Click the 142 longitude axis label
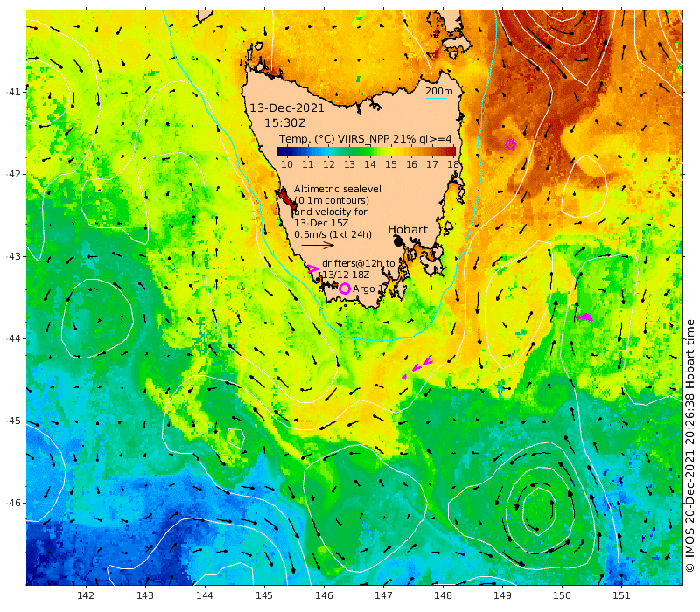The width and height of the screenshot is (700, 612). point(86,595)
